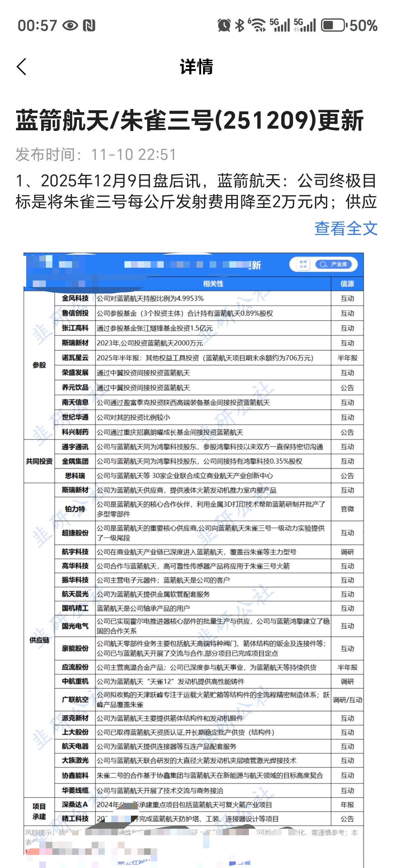Tap 广联航空 in the table
This screenshot has width=393, height=868.
click(x=75, y=699)
